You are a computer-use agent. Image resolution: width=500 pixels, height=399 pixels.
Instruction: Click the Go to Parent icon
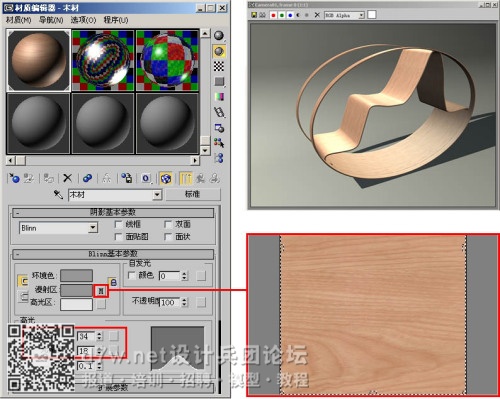[x=200, y=178]
